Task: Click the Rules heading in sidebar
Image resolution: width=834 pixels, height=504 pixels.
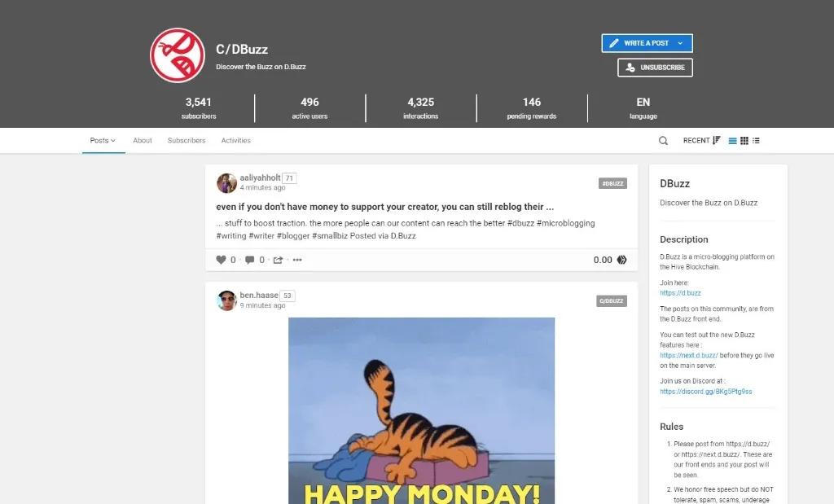Action: click(x=671, y=427)
